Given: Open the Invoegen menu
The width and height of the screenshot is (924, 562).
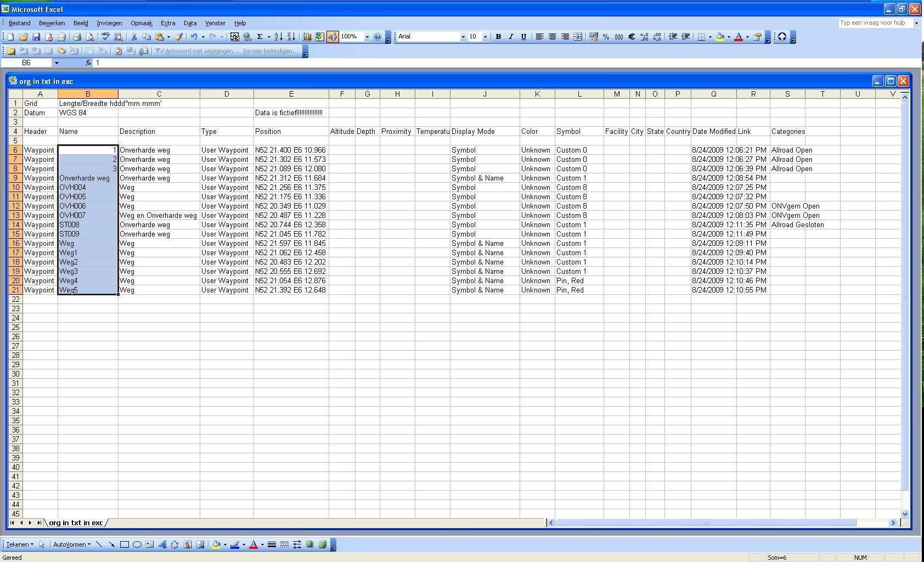Looking at the screenshot, I should click(x=109, y=23).
